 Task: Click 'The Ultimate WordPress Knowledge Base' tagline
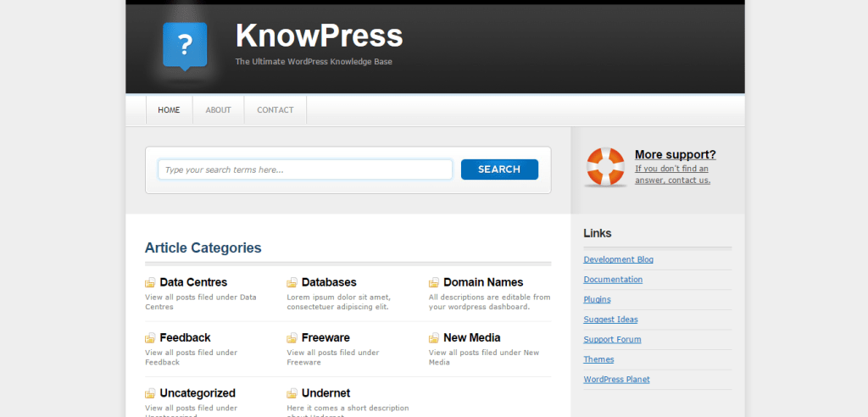click(314, 62)
